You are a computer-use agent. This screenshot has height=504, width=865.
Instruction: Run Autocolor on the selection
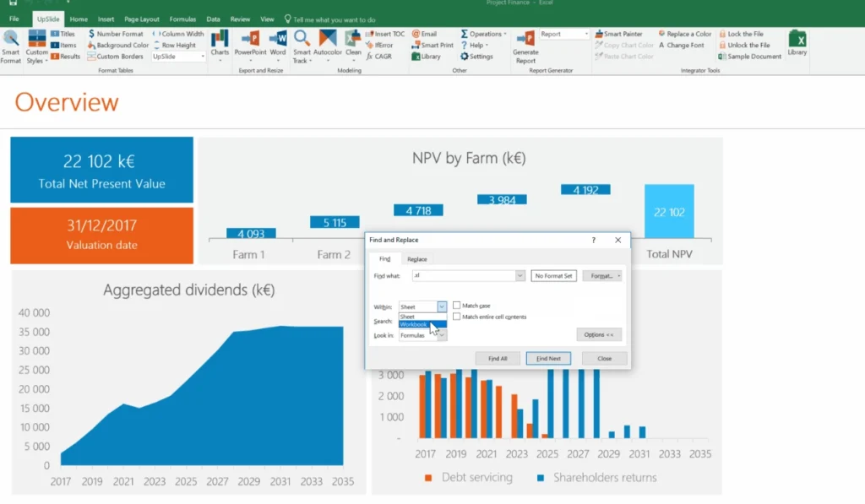tap(328, 45)
